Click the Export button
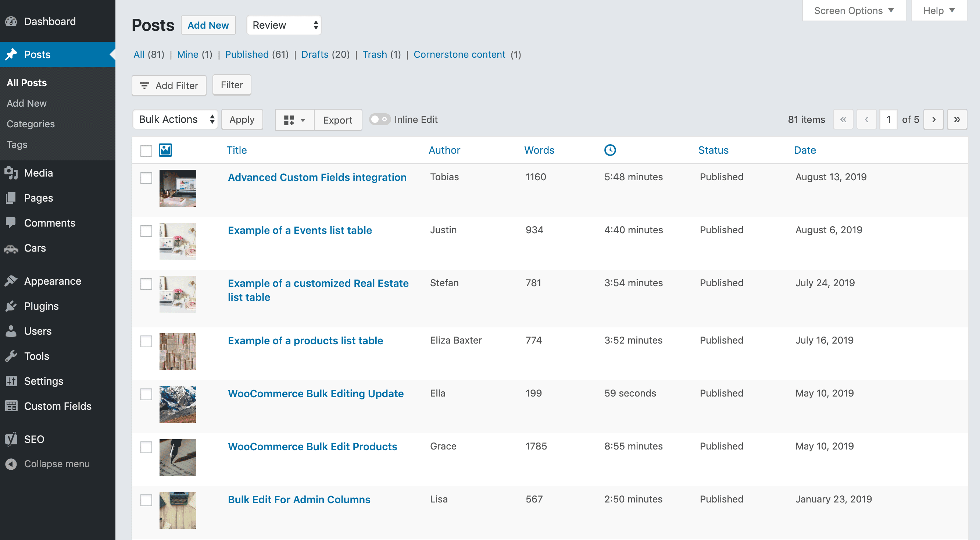 (x=338, y=120)
